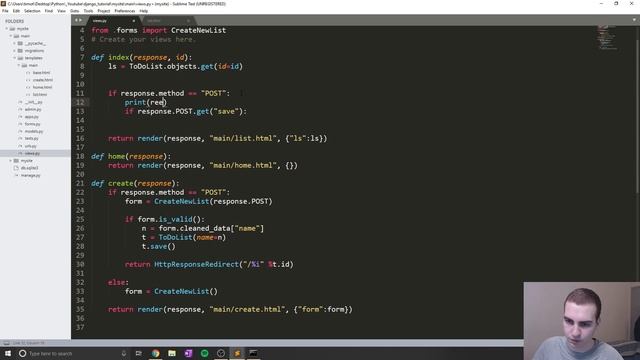Open the Tools menu
The image size is (640, 360).
[89, 11]
